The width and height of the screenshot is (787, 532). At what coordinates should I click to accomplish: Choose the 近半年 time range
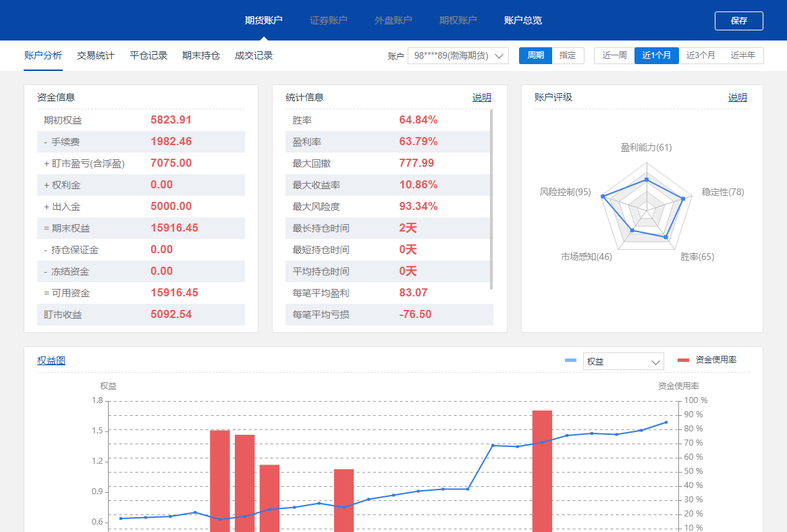point(743,55)
